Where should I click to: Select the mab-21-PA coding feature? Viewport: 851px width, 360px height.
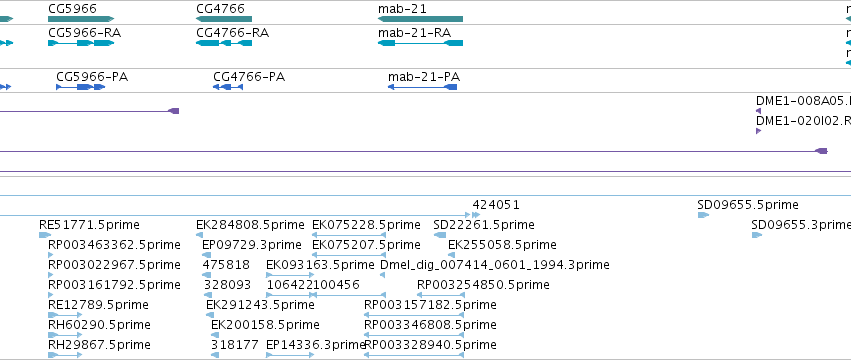(x=422, y=87)
